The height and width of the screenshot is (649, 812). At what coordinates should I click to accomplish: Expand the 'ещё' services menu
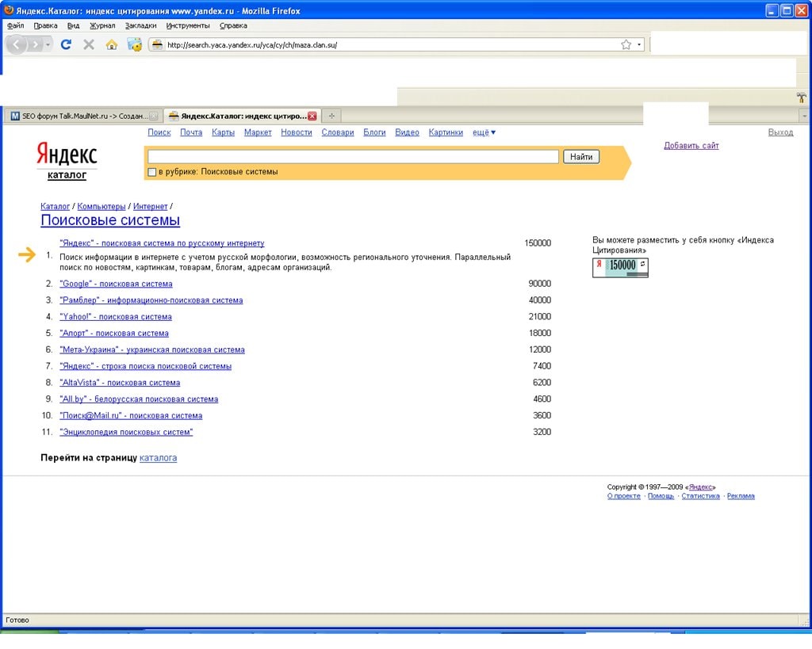[484, 132]
